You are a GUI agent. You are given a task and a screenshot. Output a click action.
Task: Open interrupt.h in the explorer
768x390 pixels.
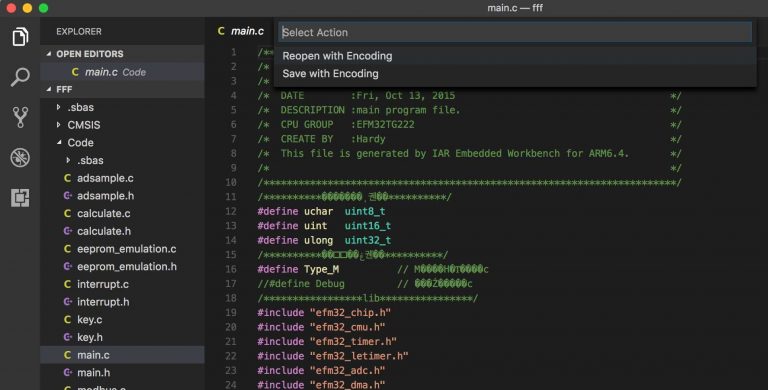pyautogui.click(x=103, y=302)
